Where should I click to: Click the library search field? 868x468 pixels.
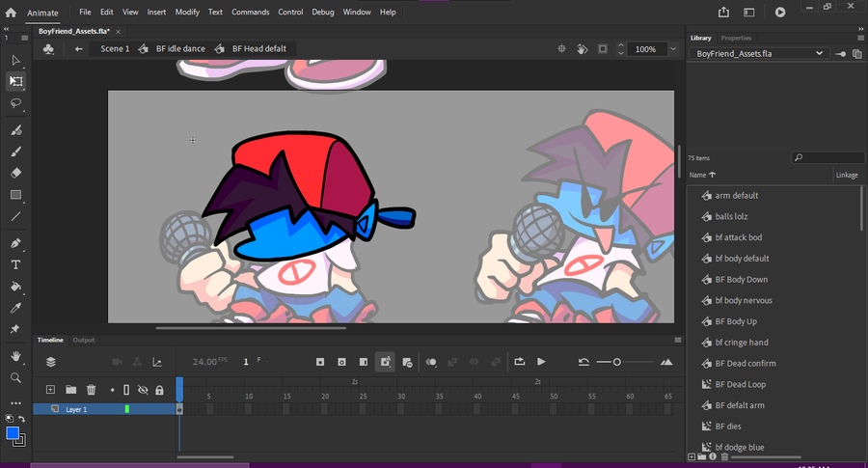pyautogui.click(x=827, y=158)
